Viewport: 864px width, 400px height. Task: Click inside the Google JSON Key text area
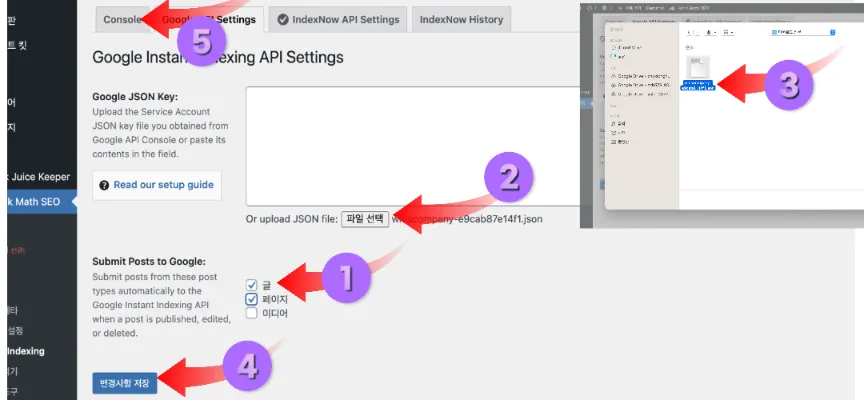tap(413, 146)
